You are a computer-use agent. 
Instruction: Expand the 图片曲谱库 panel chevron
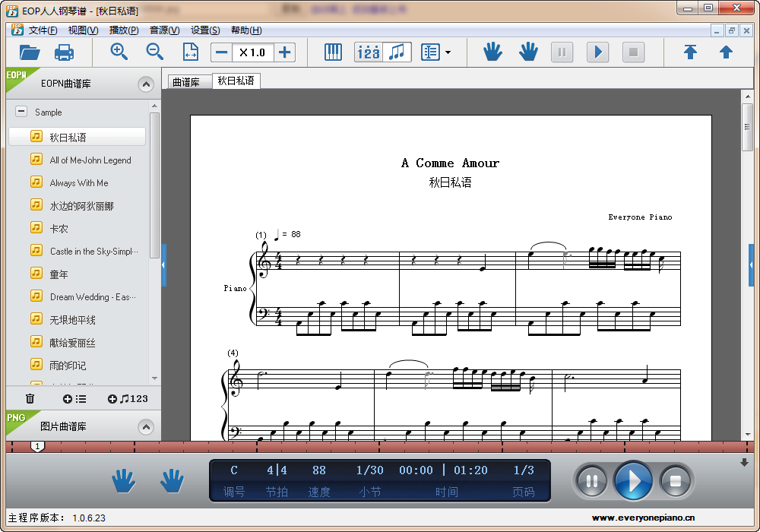146,427
